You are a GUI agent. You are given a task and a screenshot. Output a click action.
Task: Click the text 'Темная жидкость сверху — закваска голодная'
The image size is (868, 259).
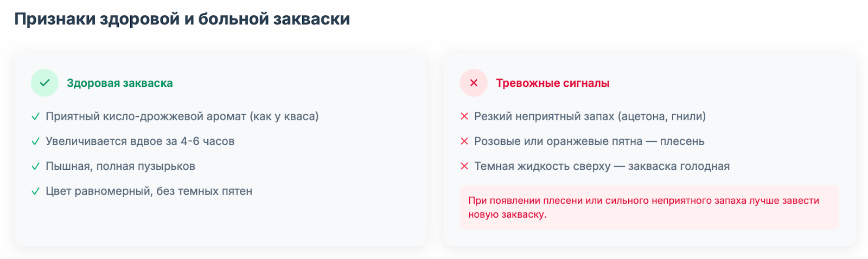[602, 166]
